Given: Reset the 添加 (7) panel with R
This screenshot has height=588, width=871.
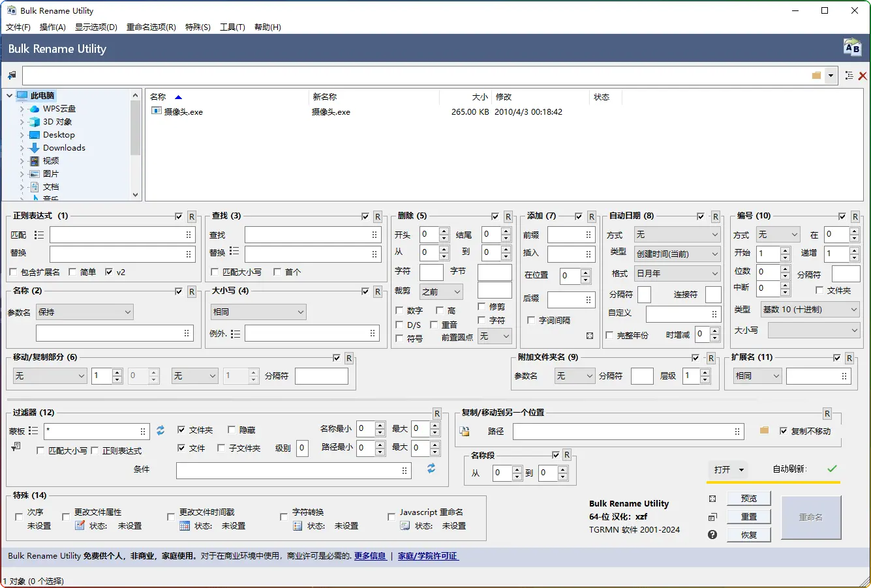Looking at the screenshot, I should coord(592,216).
